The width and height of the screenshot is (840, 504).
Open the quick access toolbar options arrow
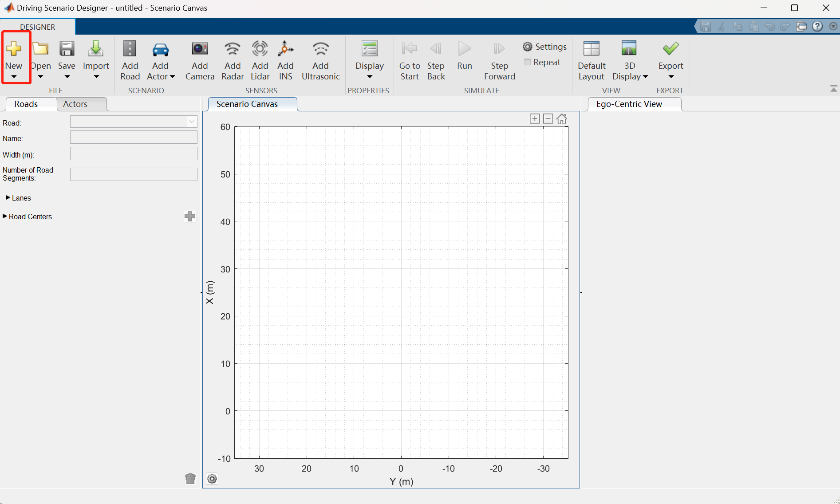[x=833, y=27]
